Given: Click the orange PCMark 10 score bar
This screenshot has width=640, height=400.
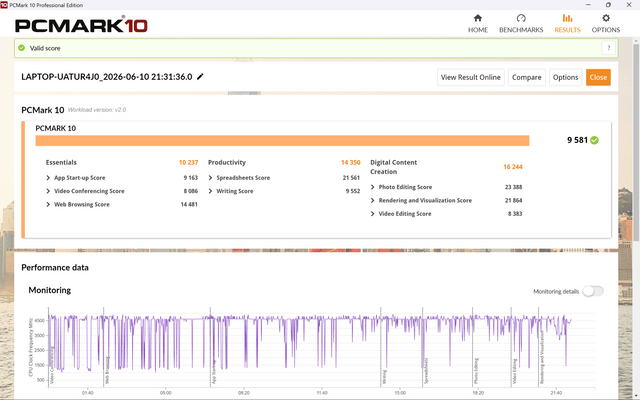Looking at the screenshot, I should 282,140.
